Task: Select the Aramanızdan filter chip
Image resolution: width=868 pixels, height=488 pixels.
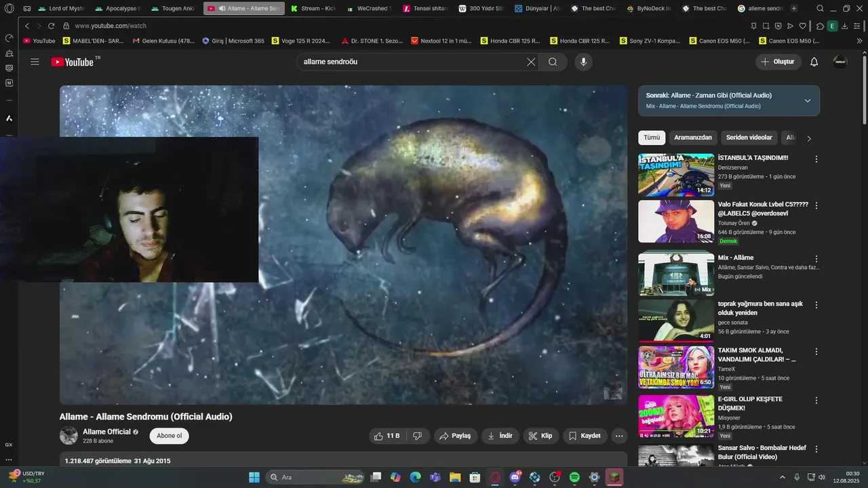Action: [x=693, y=138]
